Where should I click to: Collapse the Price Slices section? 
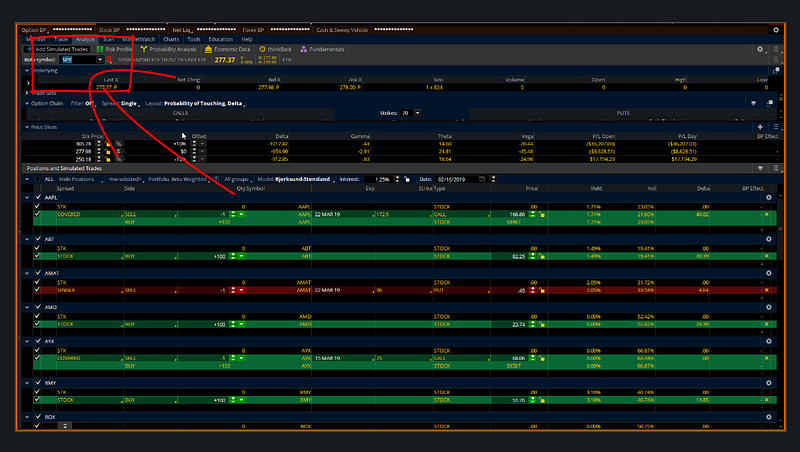click(x=27, y=126)
